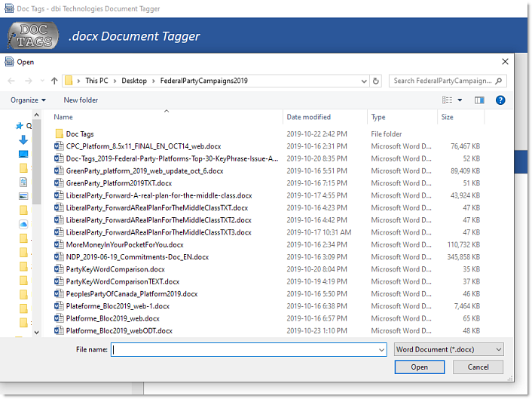Expand the address bar history dropdown
The image size is (532, 399).
coord(364,81)
